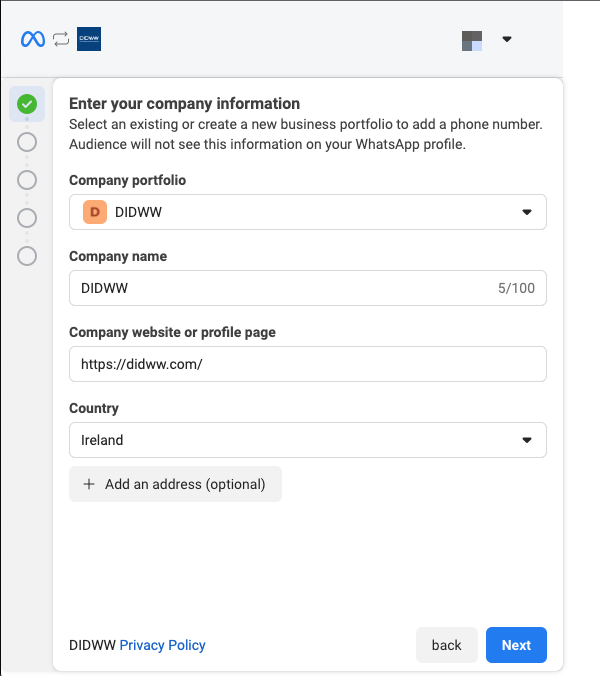Jump to the second step circle
Viewport: 600px width, 676px height.
tap(27, 142)
